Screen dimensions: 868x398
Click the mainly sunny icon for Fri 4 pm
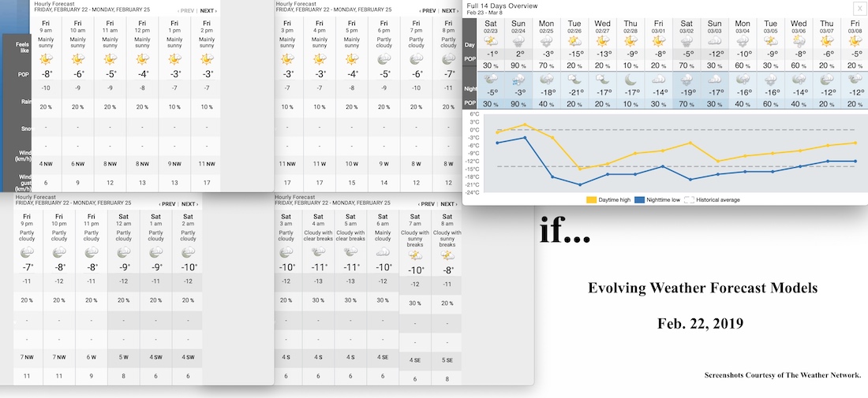[320, 58]
